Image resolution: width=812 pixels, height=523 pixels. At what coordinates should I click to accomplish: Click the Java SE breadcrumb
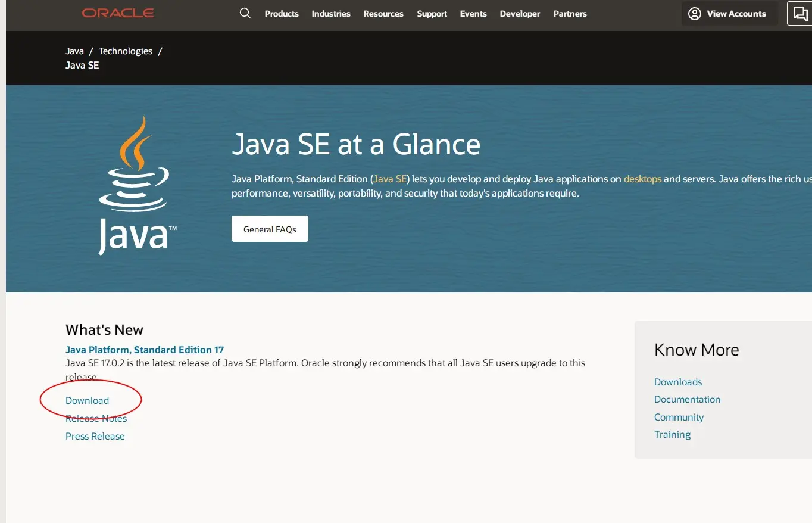82,65
